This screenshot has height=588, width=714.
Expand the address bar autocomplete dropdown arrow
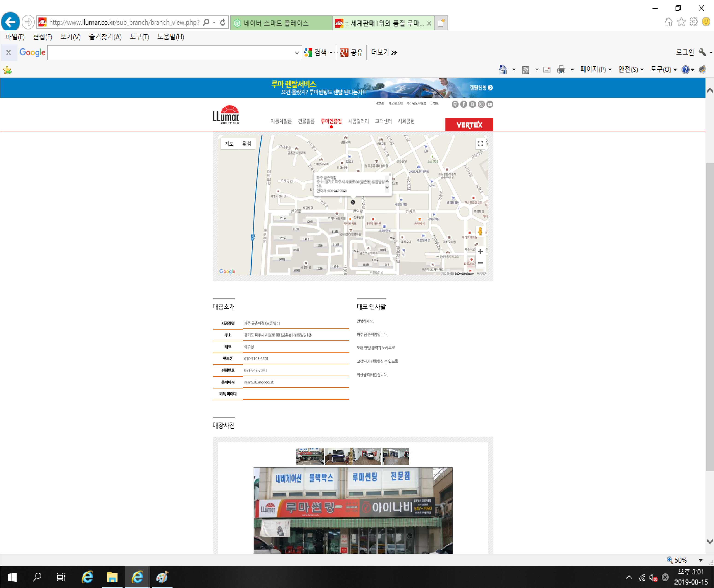coord(214,22)
